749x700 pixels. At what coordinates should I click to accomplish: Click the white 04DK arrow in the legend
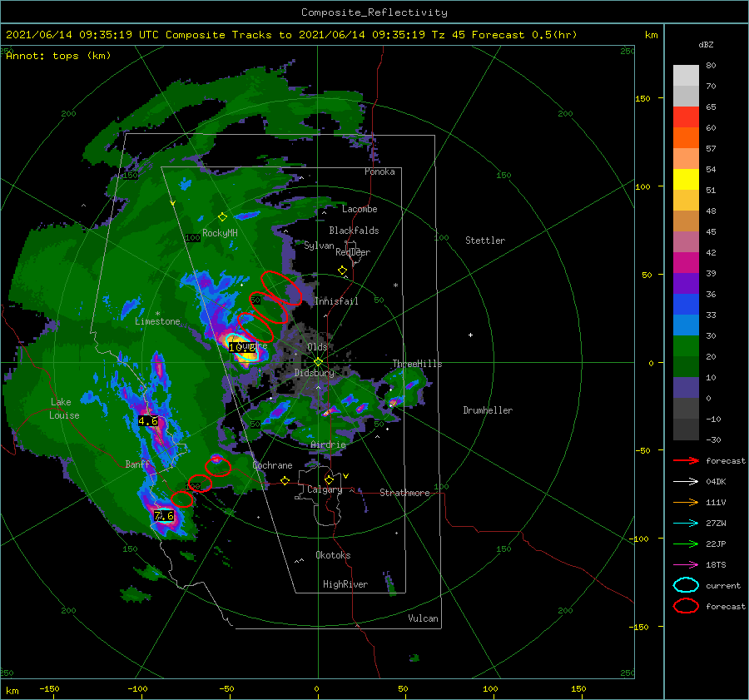click(x=686, y=481)
